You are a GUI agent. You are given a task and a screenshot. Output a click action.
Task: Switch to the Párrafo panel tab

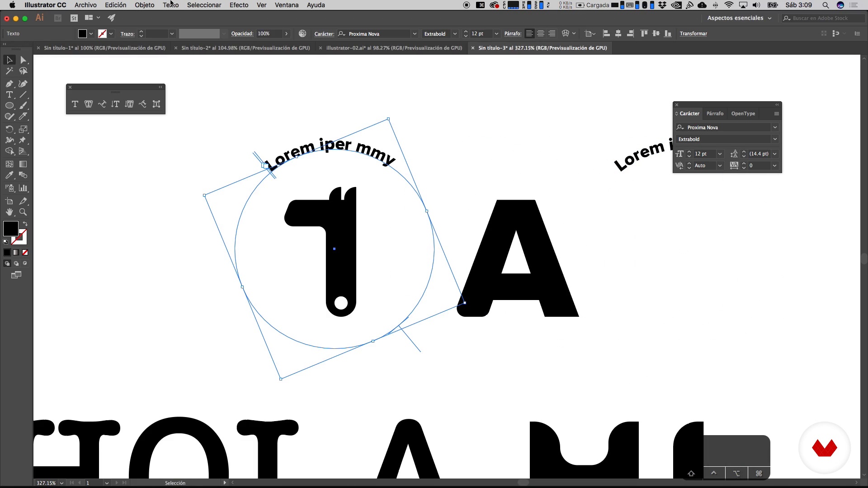(x=715, y=113)
